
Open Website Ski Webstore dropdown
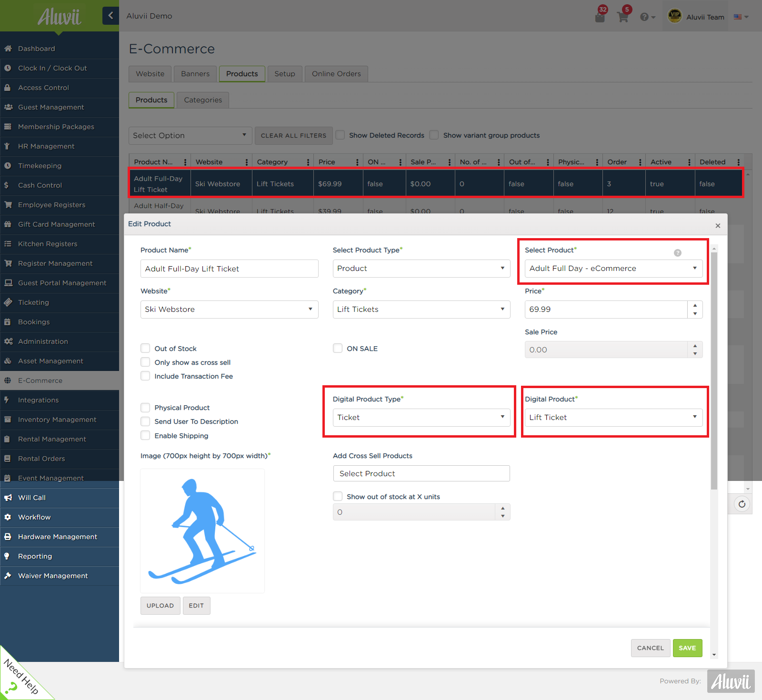coord(229,310)
